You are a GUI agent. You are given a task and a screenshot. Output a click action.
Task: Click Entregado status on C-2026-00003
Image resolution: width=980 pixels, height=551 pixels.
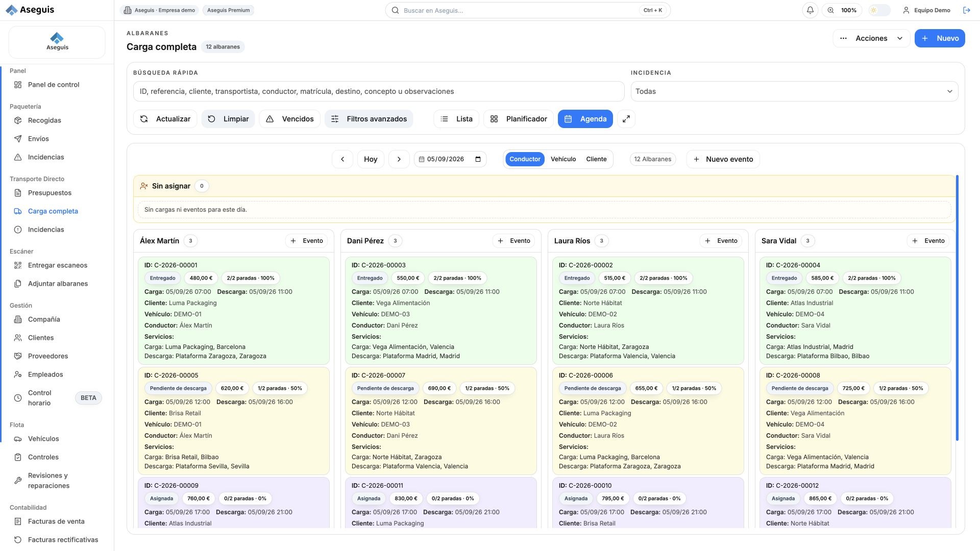point(370,278)
